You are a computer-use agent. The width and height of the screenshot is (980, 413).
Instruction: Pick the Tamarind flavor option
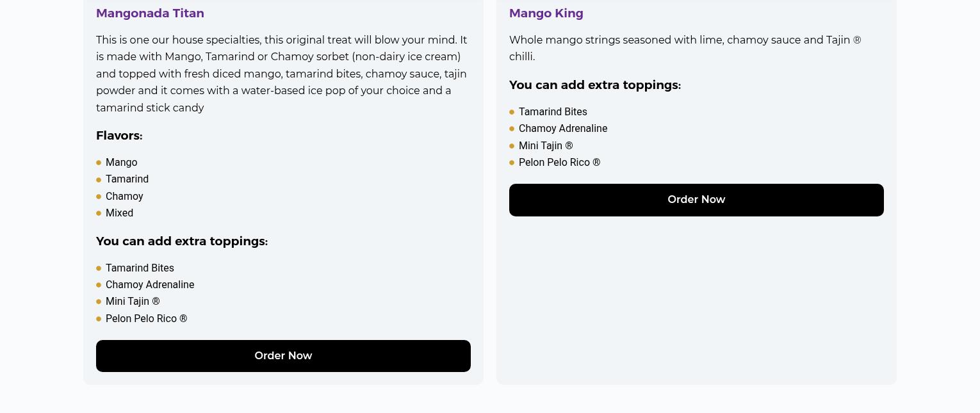[x=127, y=179]
